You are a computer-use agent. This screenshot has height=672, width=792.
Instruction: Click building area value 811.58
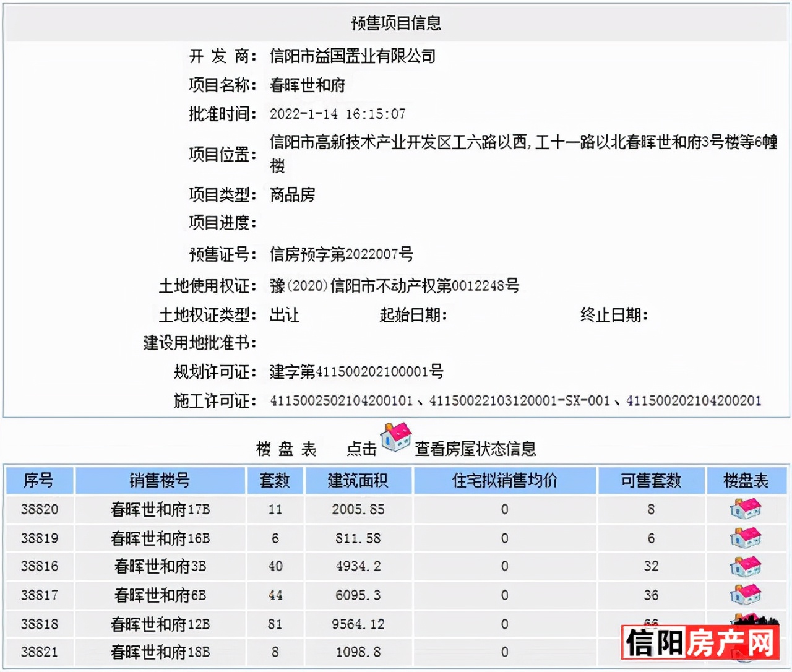[x=358, y=538]
